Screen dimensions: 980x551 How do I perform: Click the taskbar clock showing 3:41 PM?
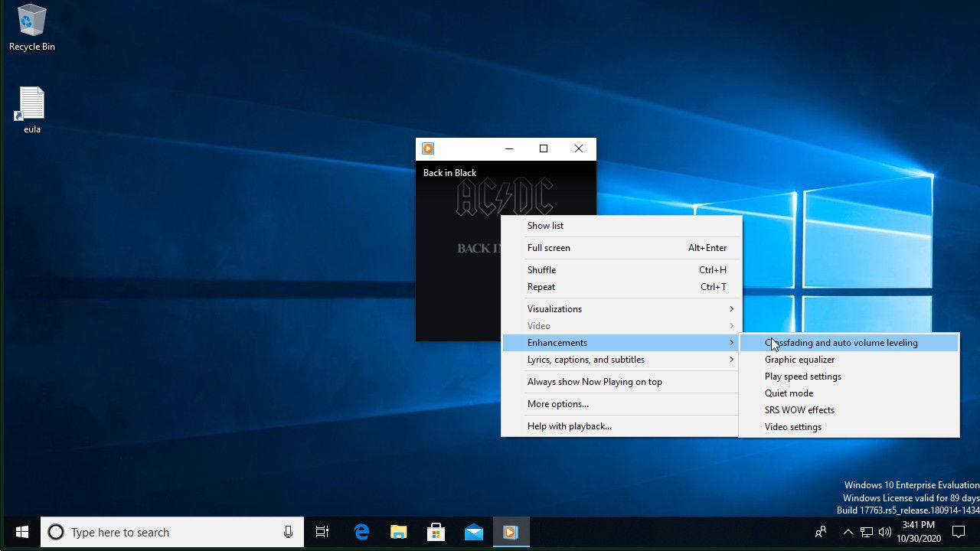[918, 532]
